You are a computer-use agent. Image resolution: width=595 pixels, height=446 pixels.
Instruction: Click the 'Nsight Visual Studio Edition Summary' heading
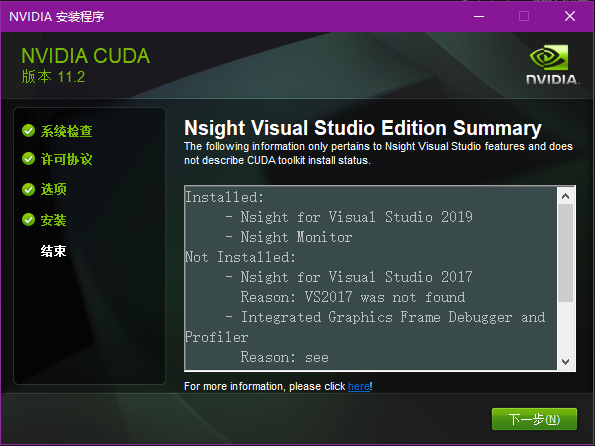point(363,128)
